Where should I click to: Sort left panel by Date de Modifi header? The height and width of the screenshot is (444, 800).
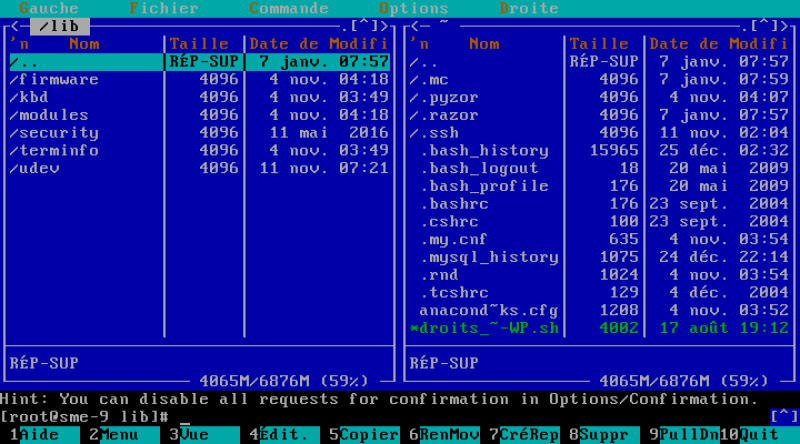[319, 44]
